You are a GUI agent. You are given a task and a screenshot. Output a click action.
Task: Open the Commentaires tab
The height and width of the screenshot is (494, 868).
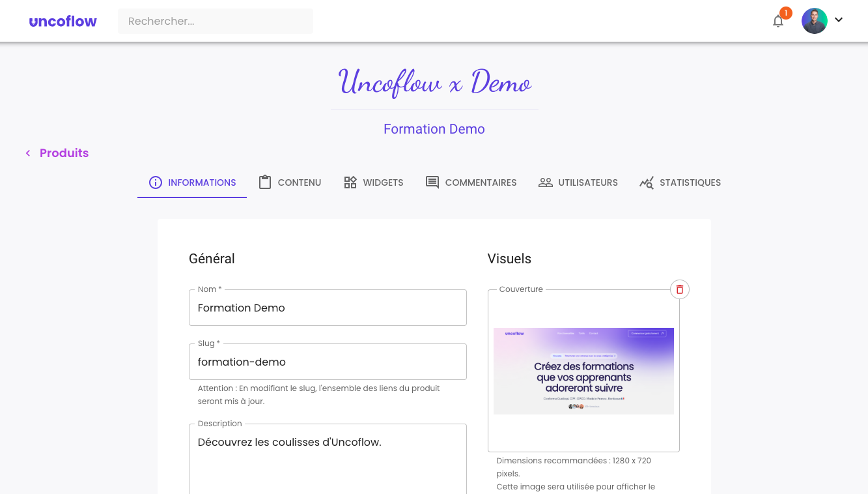point(471,182)
